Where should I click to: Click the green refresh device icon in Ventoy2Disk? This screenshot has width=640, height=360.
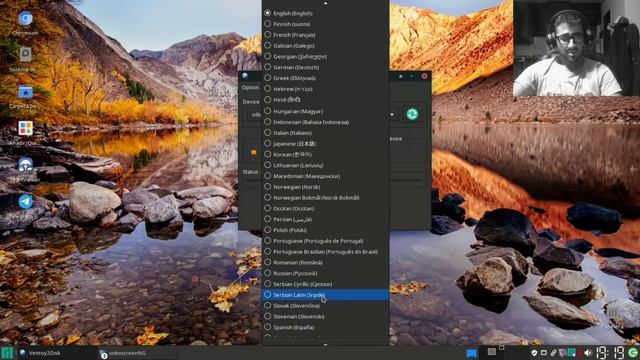pos(412,114)
